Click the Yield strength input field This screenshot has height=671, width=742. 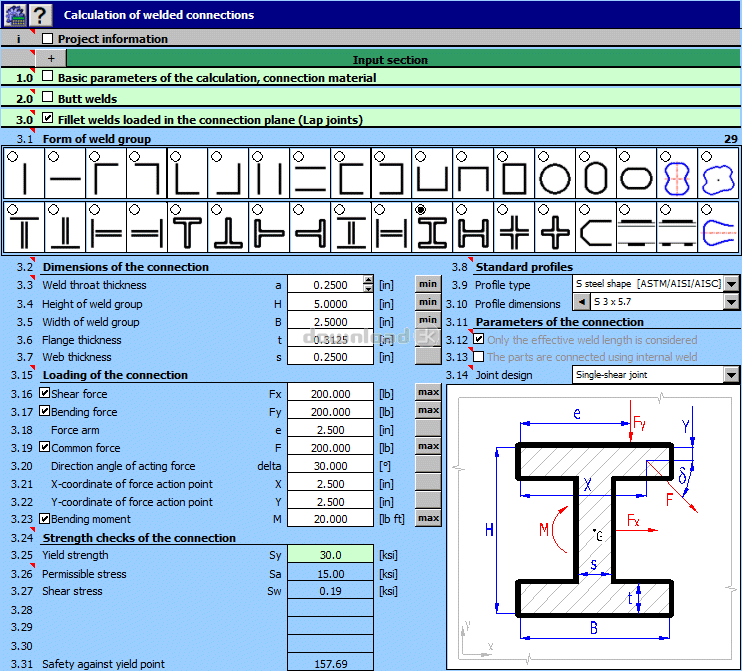point(330,556)
